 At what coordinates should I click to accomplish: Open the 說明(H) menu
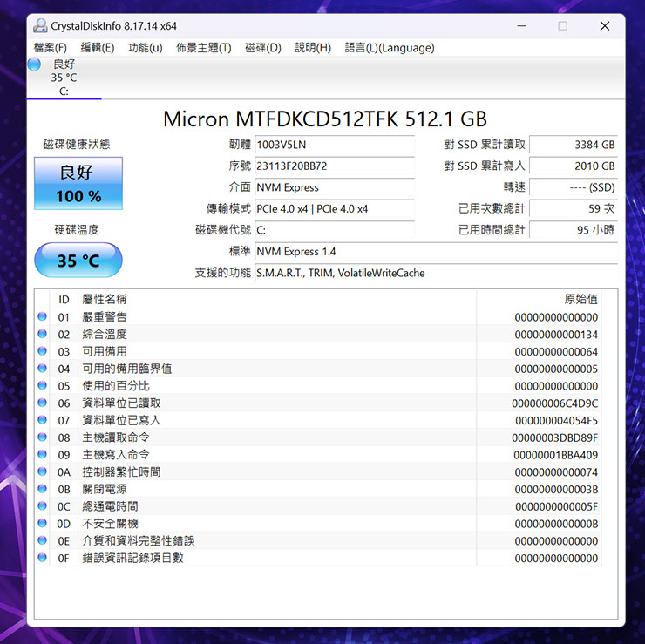[x=313, y=48]
